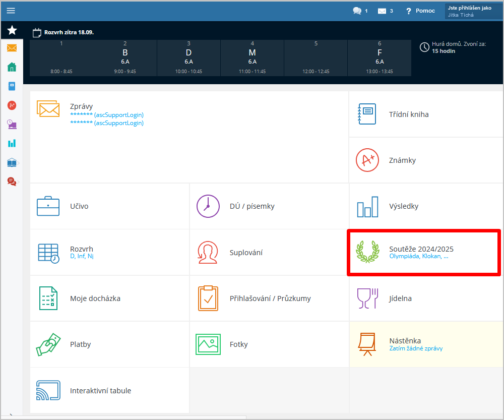Open the Výsledky bar chart icon
The image size is (504, 420).
(367, 207)
